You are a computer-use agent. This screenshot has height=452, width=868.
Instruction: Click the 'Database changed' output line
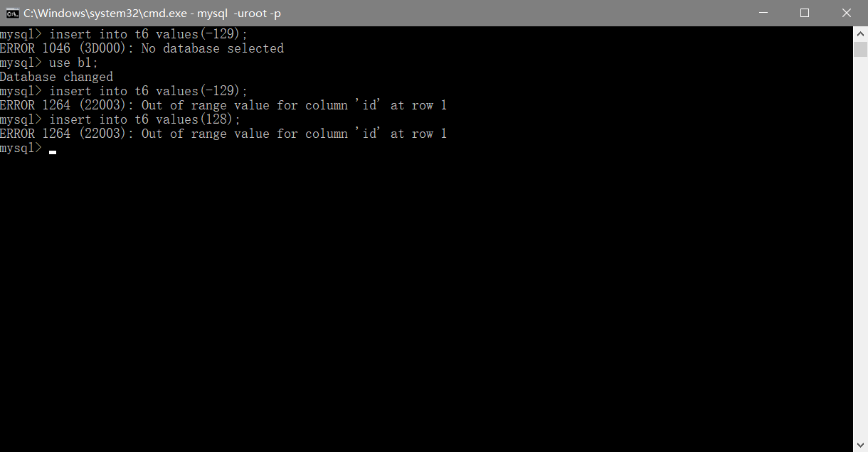click(x=56, y=77)
